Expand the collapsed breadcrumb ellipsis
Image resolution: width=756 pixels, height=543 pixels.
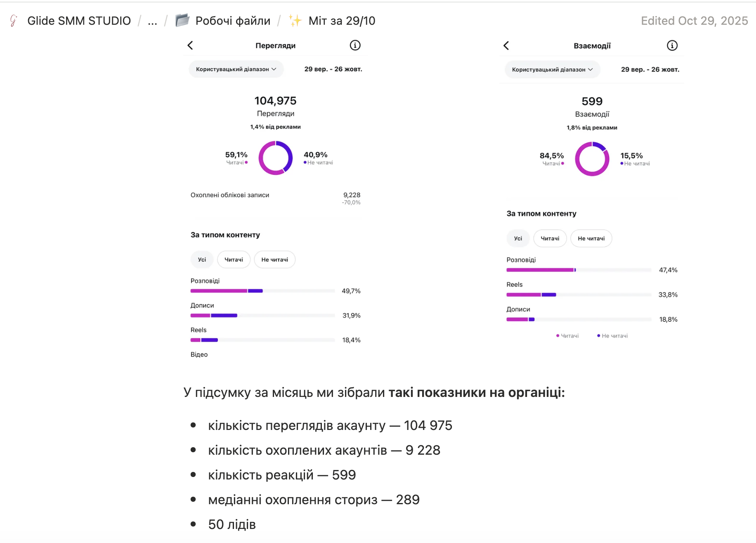coord(152,21)
